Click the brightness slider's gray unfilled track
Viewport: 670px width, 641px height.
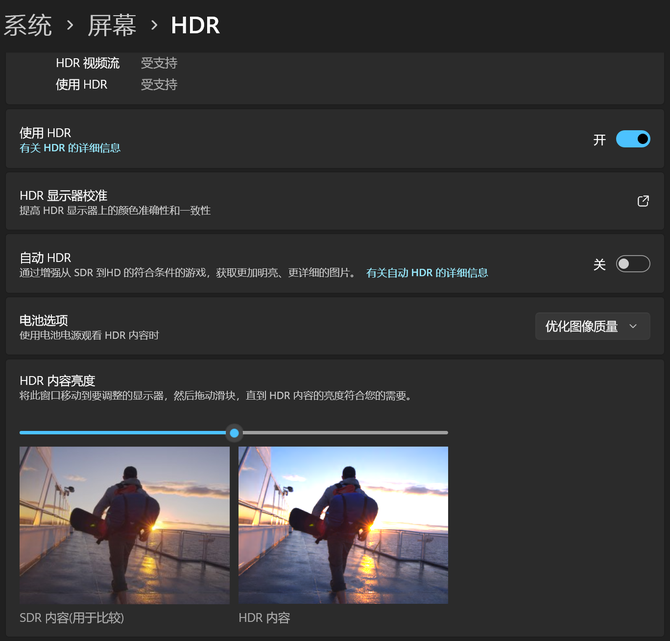click(345, 433)
